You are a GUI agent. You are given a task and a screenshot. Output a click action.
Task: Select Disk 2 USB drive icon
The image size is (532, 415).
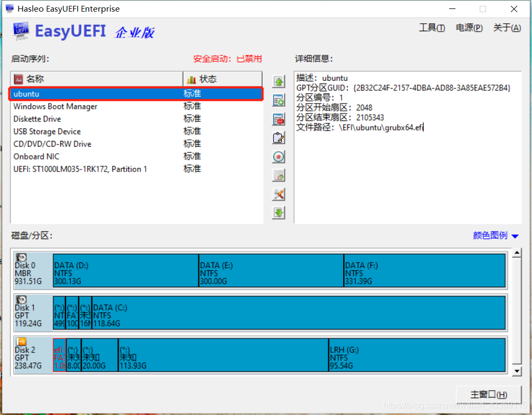click(x=21, y=342)
